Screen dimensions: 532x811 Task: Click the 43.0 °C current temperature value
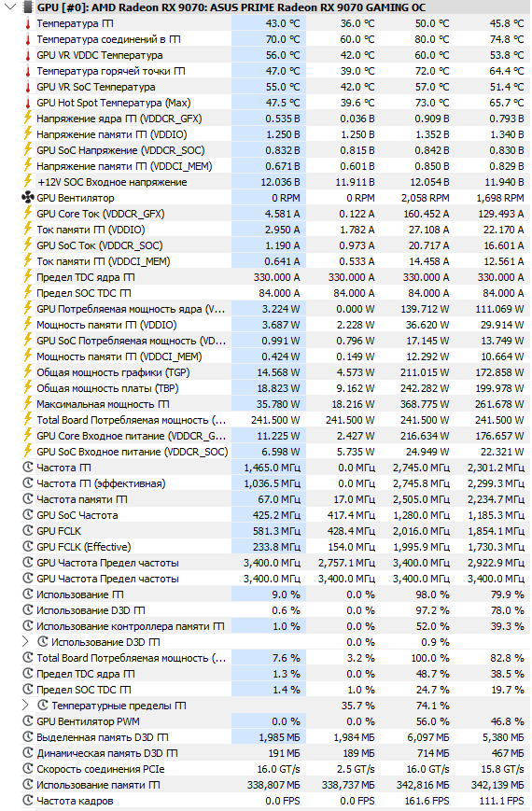[283, 23]
